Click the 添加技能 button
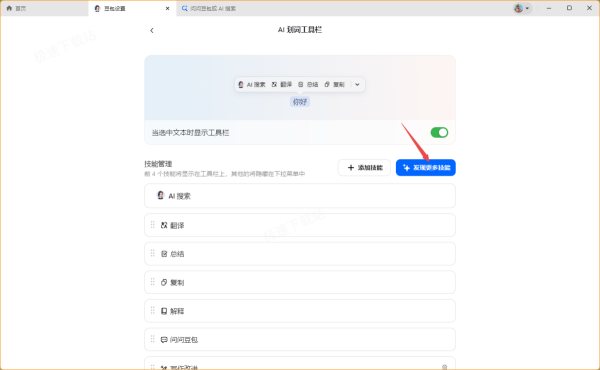The image size is (600, 370). [364, 168]
